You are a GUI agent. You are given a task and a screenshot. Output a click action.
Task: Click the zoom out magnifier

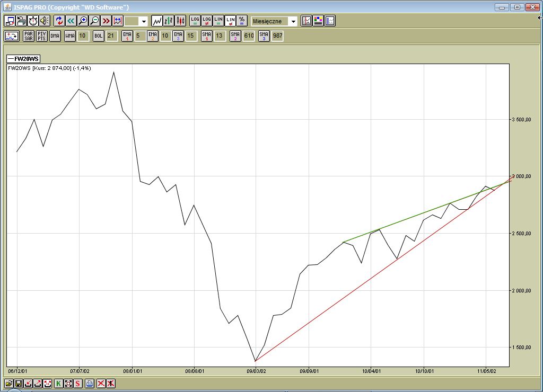point(94,21)
